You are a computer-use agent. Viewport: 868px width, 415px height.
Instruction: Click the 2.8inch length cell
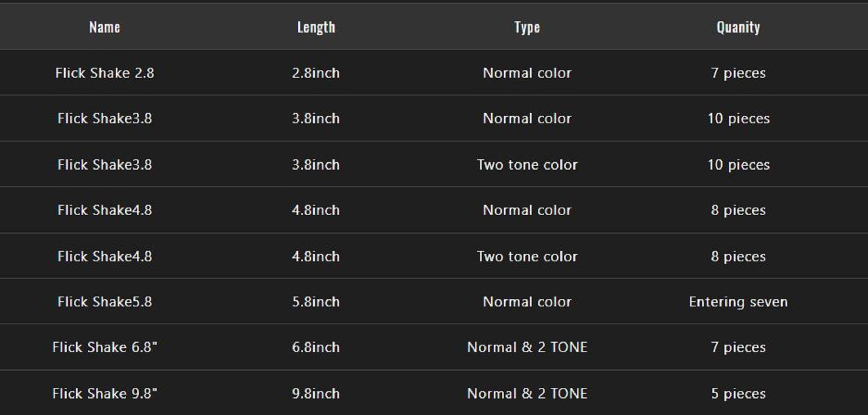pyautogui.click(x=316, y=73)
